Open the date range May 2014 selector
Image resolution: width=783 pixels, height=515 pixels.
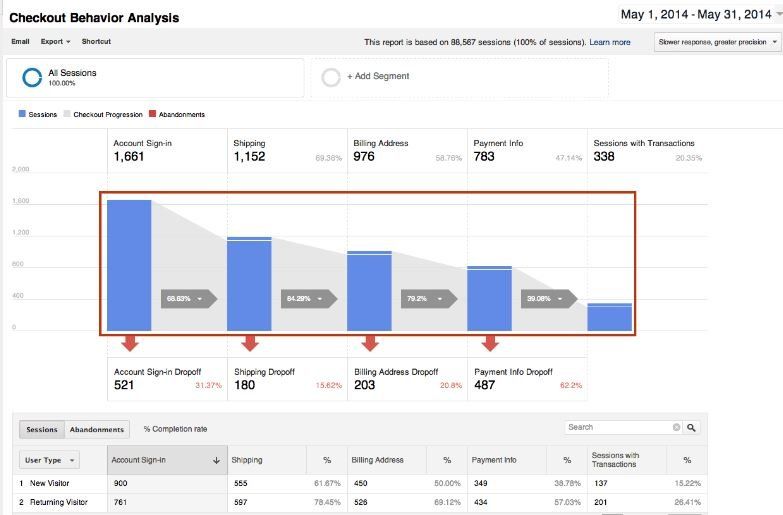pyautogui.click(x=701, y=14)
